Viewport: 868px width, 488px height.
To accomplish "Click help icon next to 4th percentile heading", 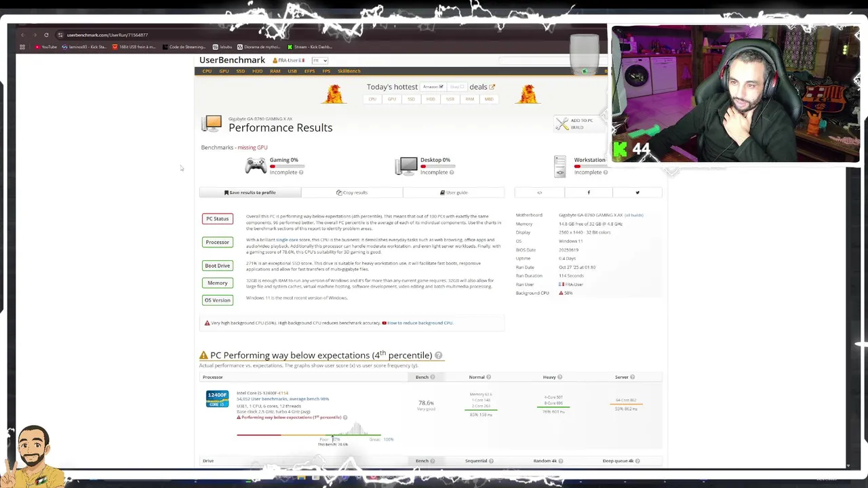I will (438, 355).
